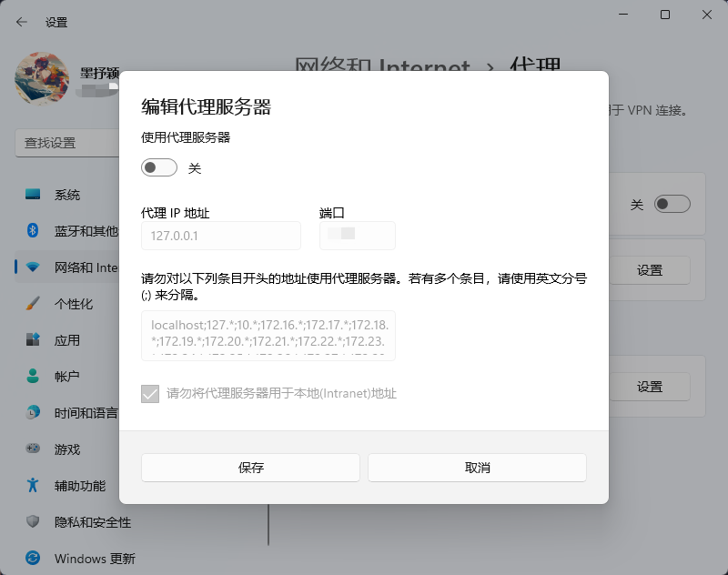Select the person icon beside 帐户
The image size is (728, 575).
click(x=33, y=376)
